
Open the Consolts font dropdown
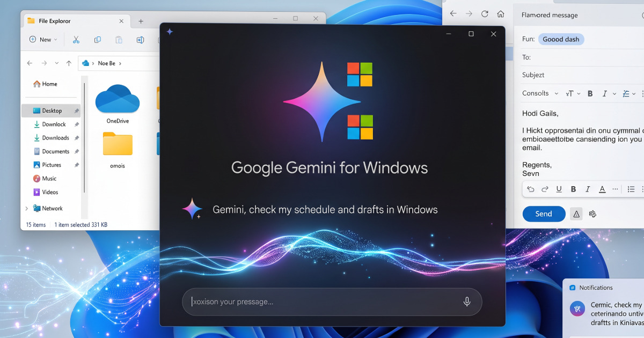[540, 93]
